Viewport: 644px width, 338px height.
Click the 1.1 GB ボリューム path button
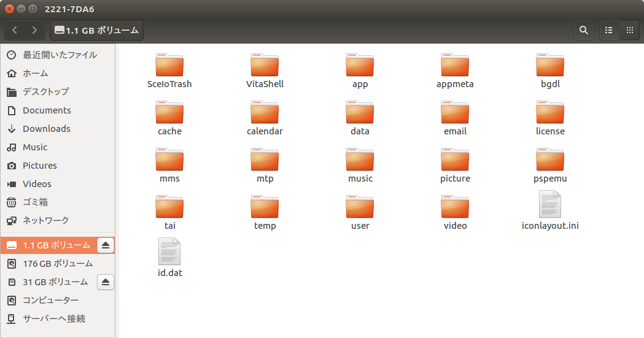click(96, 30)
